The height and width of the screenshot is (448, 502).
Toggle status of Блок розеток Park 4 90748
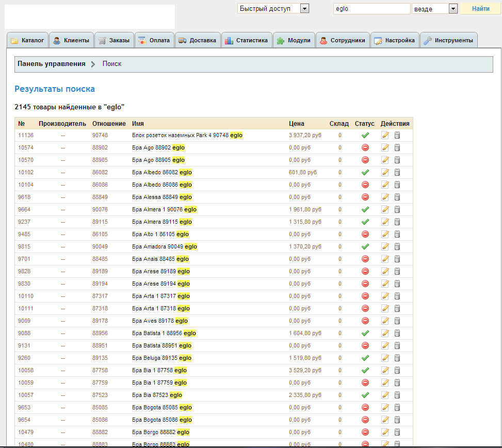pyautogui.click(x=365, y=136)
